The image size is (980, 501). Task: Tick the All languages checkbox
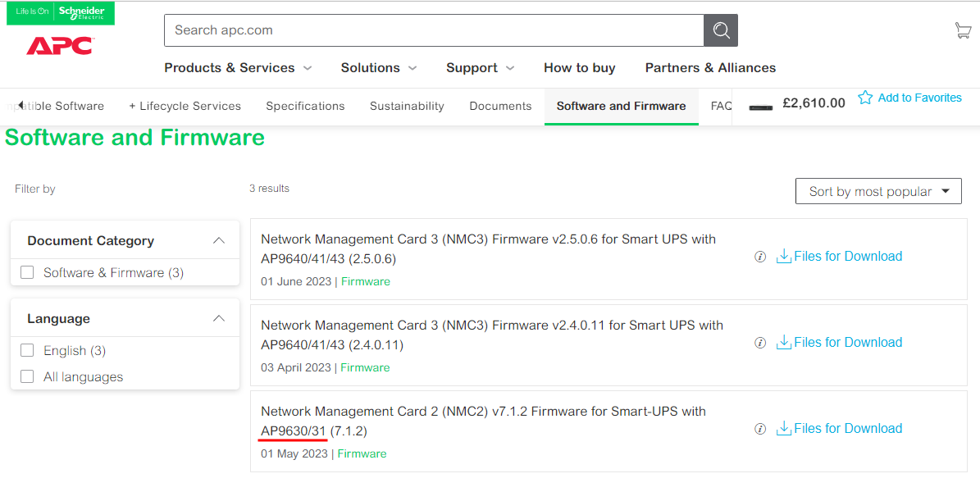(x=27, y=376)
